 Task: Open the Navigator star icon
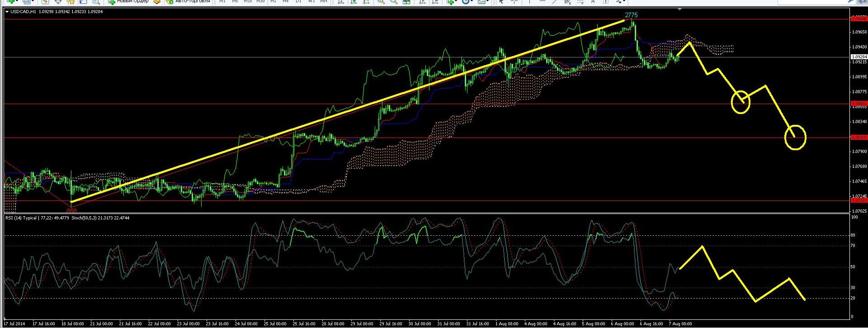pos(71,2)
